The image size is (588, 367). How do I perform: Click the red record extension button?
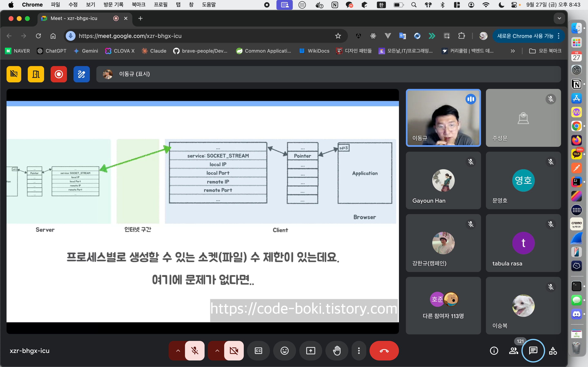point(59,74)
